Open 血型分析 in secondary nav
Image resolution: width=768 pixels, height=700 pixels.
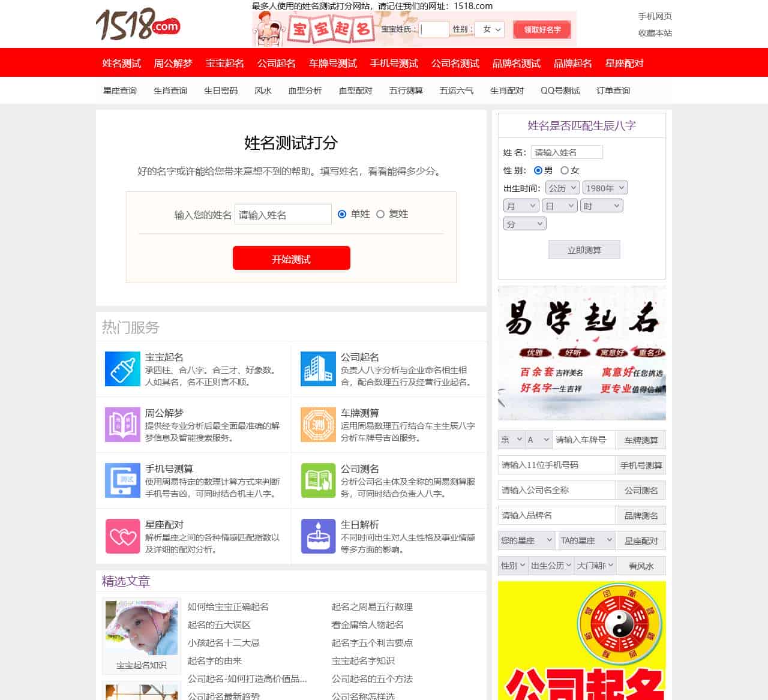(x=305, y=91)
